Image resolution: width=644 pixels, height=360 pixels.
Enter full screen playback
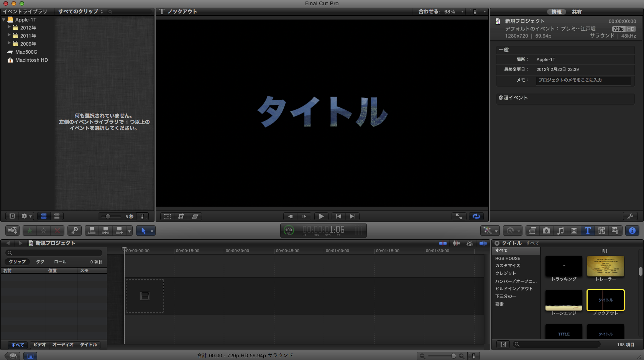pyautogui.click(x=459, y=216)
